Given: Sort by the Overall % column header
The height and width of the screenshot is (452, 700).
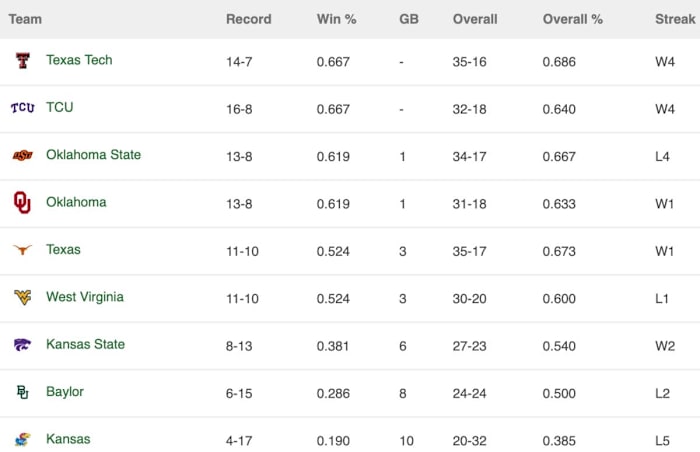Looking at the screenshot, I should (x=573, y=19).
